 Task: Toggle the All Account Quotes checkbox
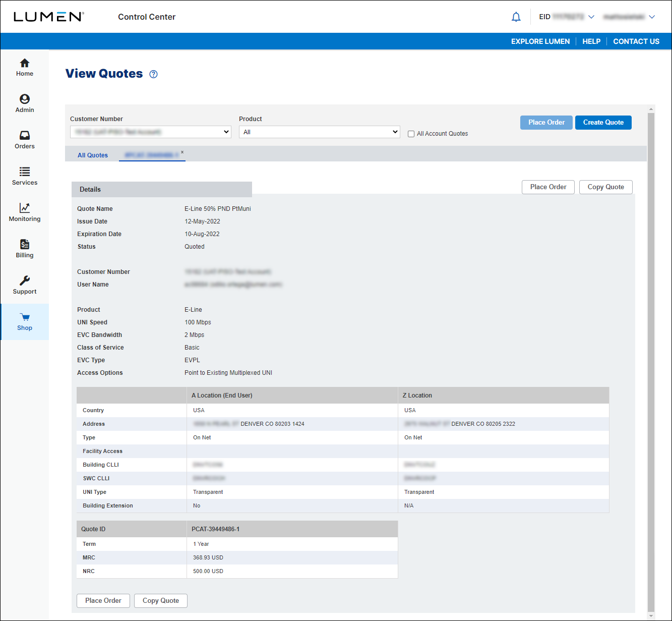click(x=411, y=134)
